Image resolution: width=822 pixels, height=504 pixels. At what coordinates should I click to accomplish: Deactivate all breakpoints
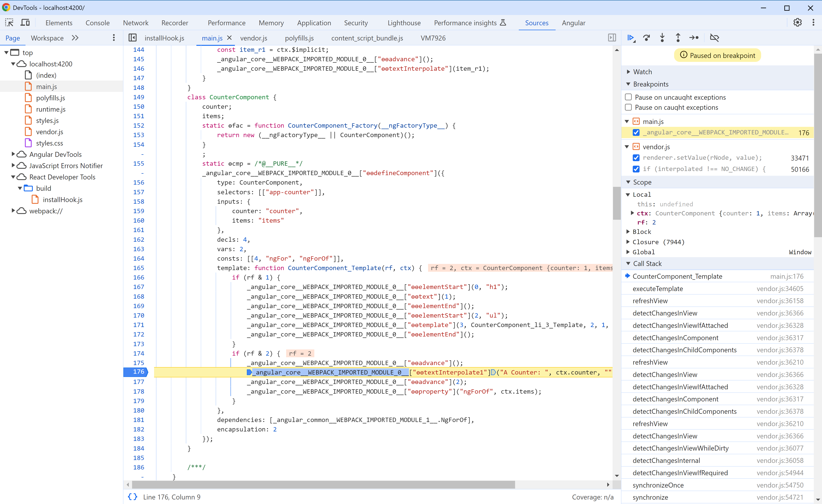[x=714, y=38]
